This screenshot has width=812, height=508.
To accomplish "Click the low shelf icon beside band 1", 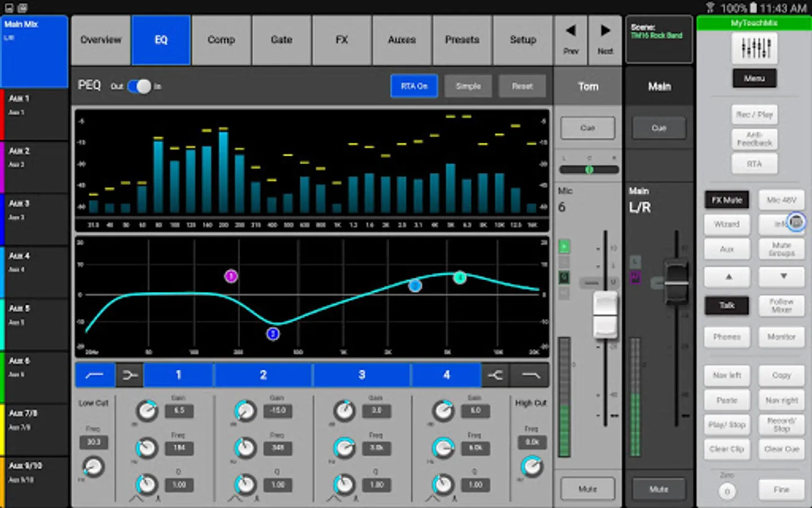I will 130,375.
